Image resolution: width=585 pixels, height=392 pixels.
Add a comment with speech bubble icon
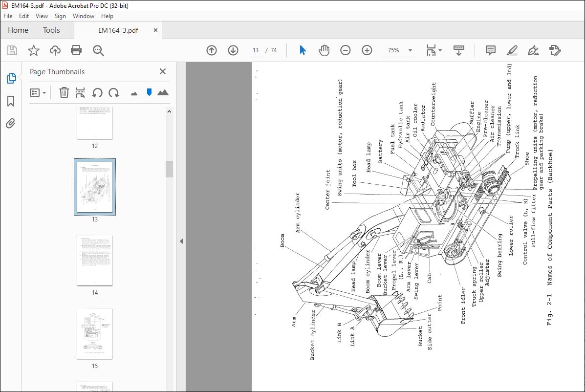pos(491,50)
